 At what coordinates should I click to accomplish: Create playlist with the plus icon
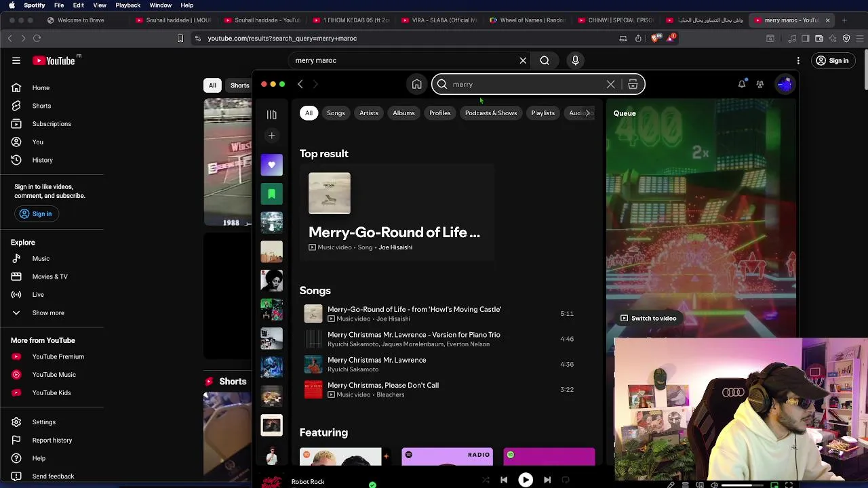pyautogui.click(x=271, y=136)
